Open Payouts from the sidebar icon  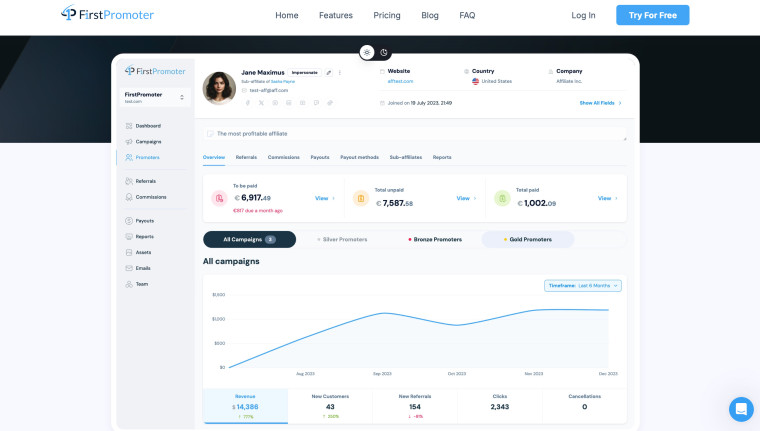tap(129, 221)
